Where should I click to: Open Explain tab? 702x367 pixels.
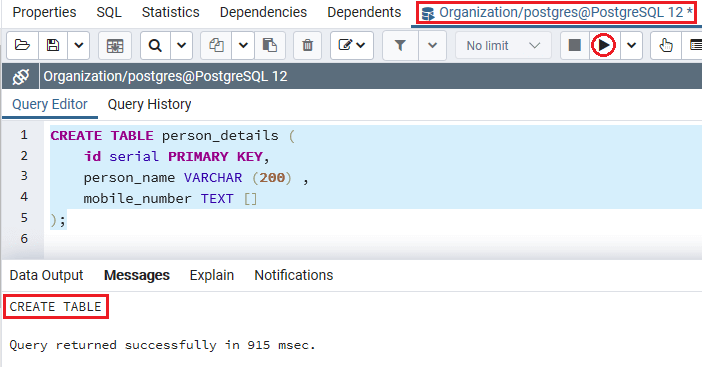pyautogui.click(x=212, y=275)
